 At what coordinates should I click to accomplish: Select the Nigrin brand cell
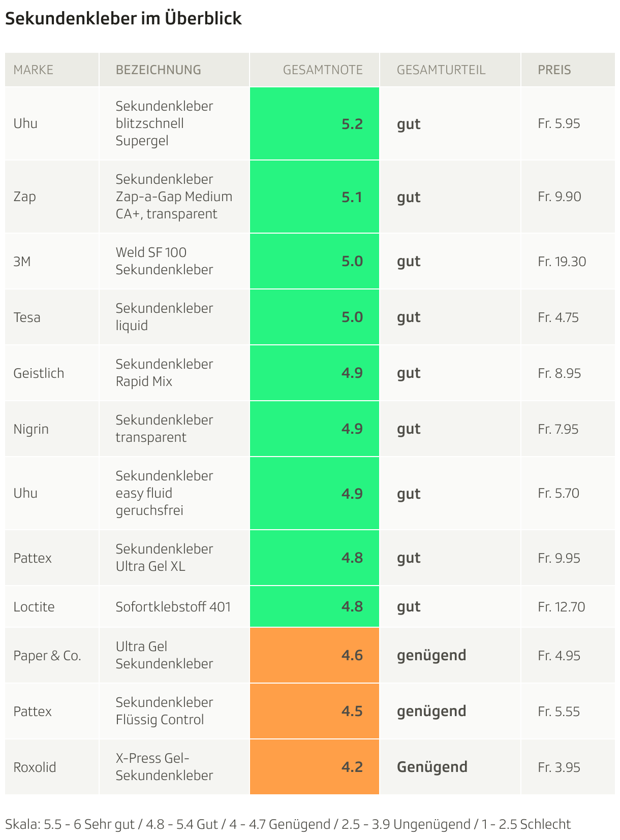[x=52, y=429]
